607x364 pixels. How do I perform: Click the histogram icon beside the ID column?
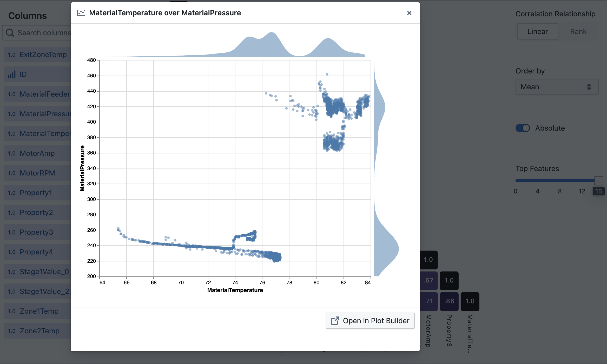(x=11, y=74)
